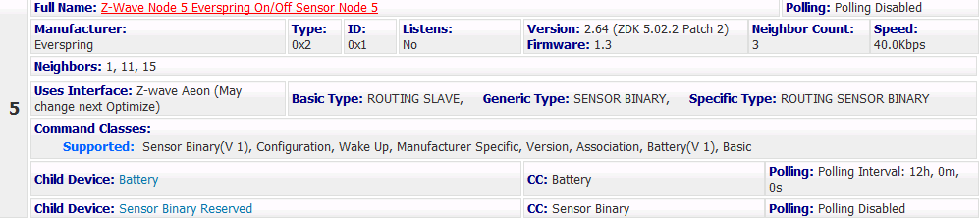Screen dimensions: 980x220
Task: Click the Manufacturer Everspring cell
Action: point(159,37)
